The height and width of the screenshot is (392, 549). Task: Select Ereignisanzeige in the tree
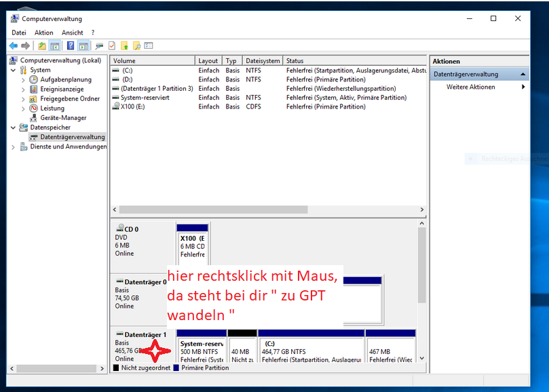click(62, 89)
